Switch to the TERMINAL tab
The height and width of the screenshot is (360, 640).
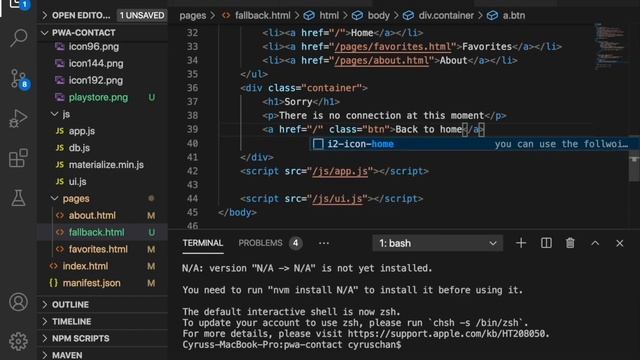[x=203, y=243]
